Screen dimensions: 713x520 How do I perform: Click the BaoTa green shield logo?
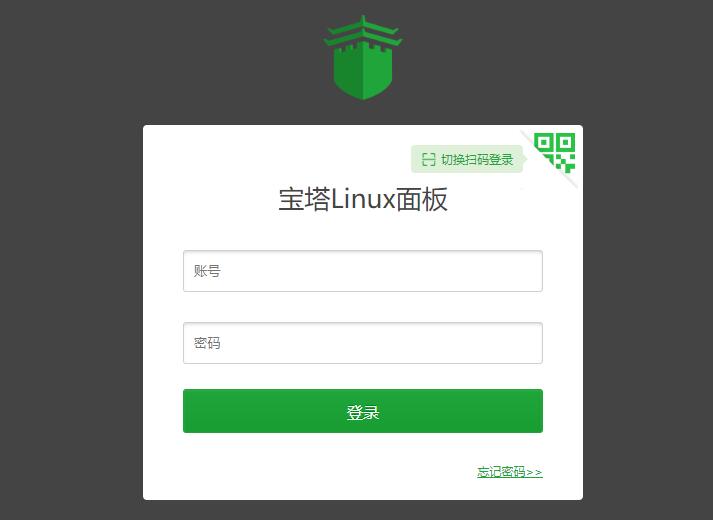click(x=363, y=57)
